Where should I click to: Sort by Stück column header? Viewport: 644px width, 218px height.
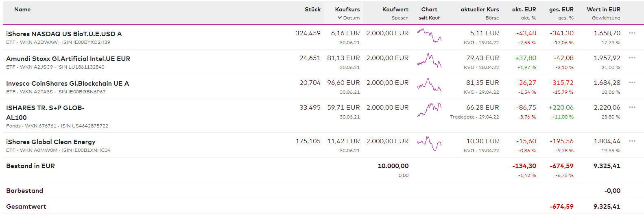pyautogui.click(x=312, y=9)
